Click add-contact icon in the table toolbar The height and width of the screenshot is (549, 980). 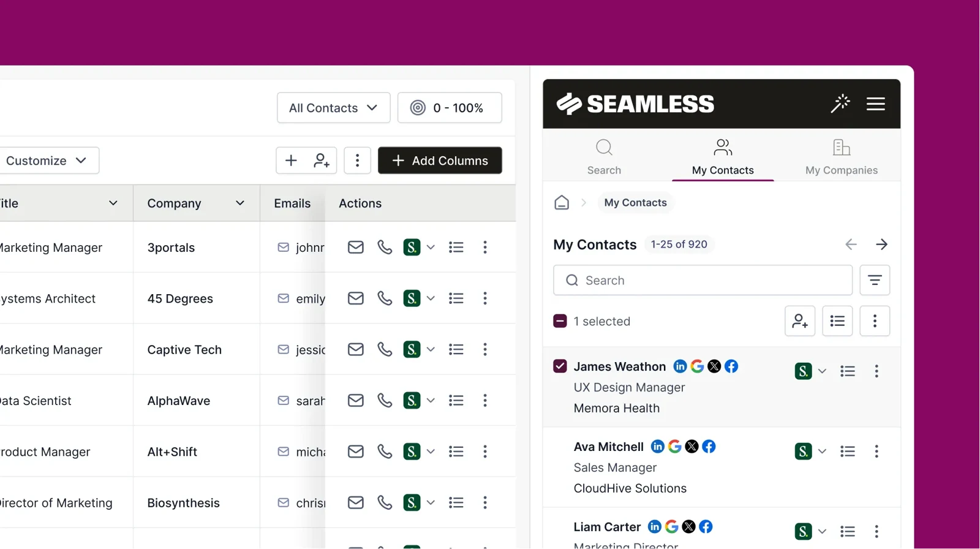point(322,161)
